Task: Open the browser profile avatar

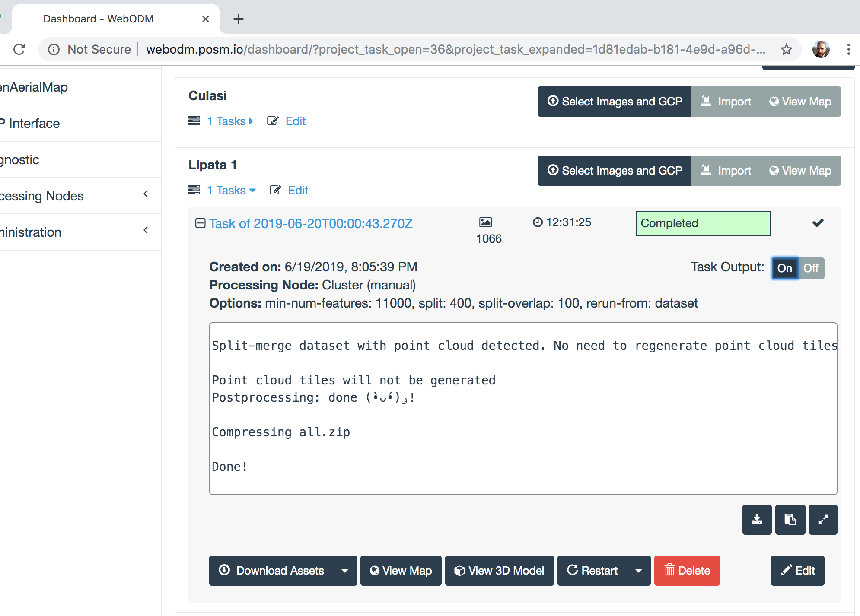Action: (x=821, y=49)
